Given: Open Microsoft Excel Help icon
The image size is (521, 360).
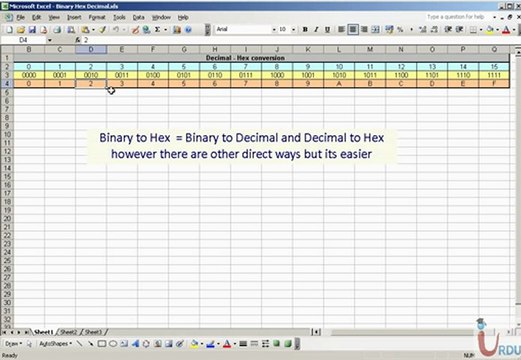Looking at the screenshot, I should pos(188,30).
